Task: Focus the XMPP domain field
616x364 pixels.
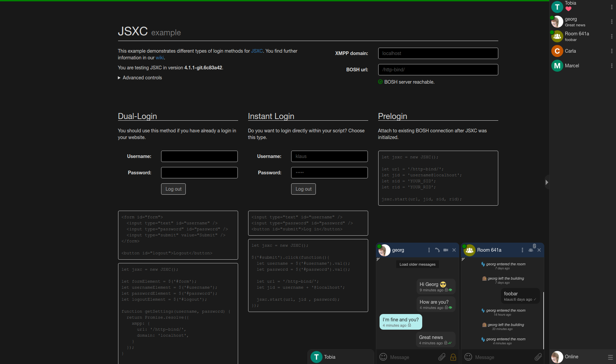Action: point(438,53)
